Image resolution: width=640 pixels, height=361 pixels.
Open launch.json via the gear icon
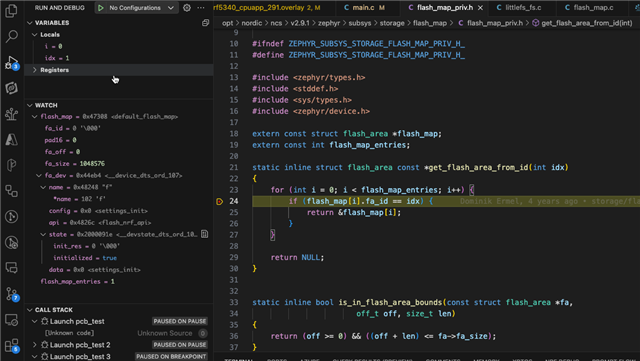(x=187, y=8)
